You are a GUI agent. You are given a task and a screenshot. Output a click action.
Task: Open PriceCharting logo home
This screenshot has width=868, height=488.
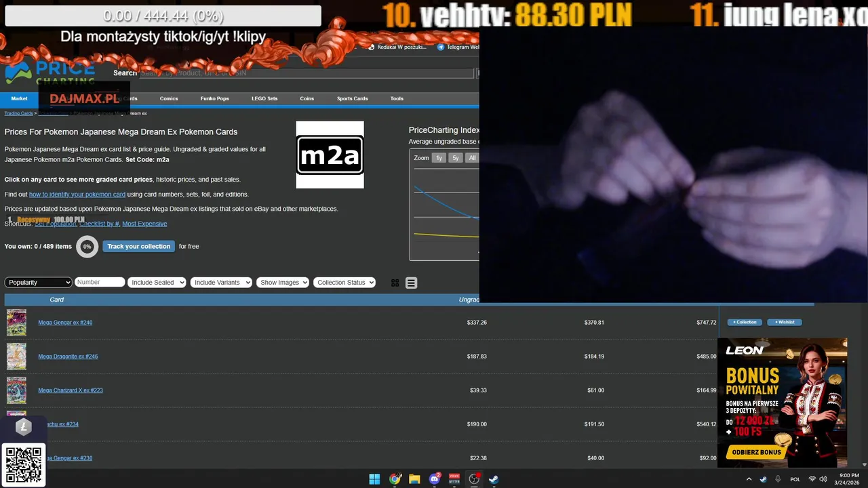[x=50, y=73]
